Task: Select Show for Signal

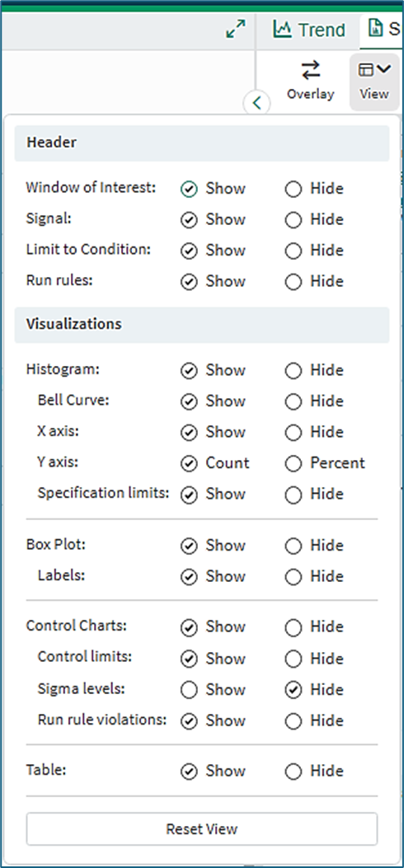Action: [x=190, y=220]
